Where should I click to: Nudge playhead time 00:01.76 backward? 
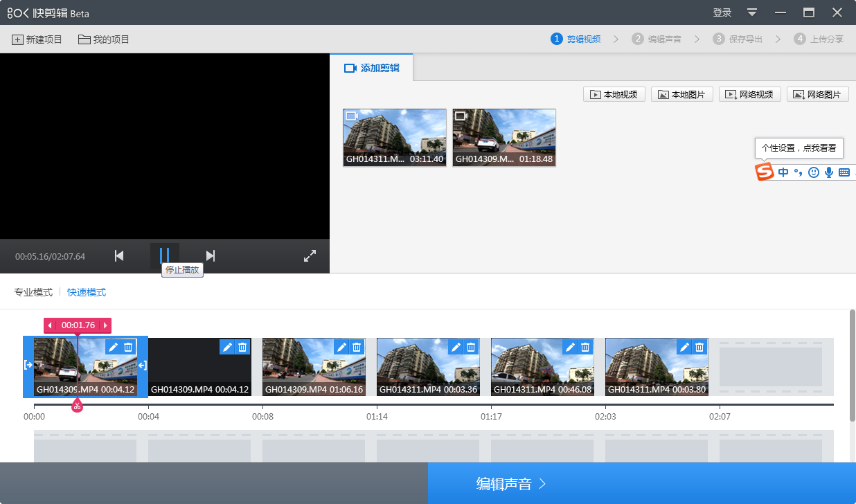(50, 325)
